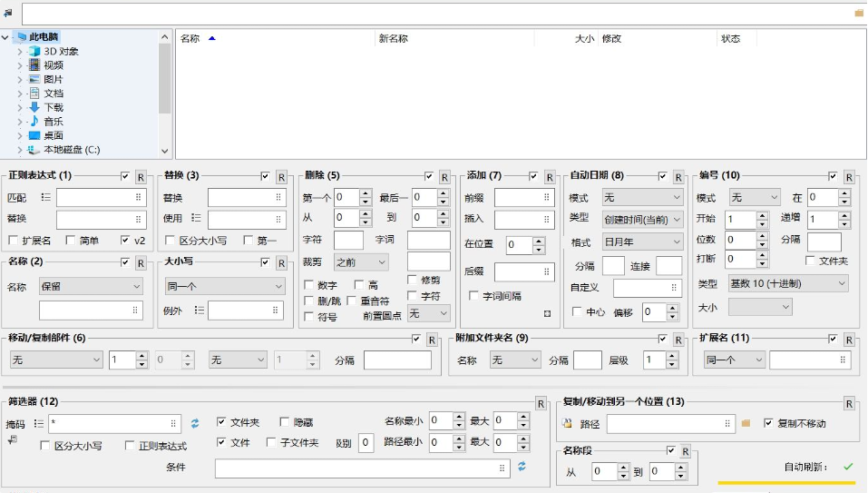Check the 数字 option in 删除 panel
Screen dimensions: 868x493
(x=309, y=285)
